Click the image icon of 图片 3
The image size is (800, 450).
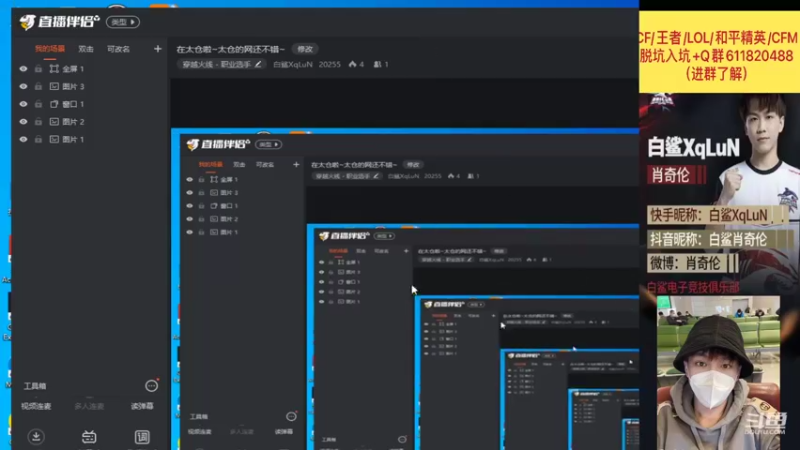click(x=54, y=86)
